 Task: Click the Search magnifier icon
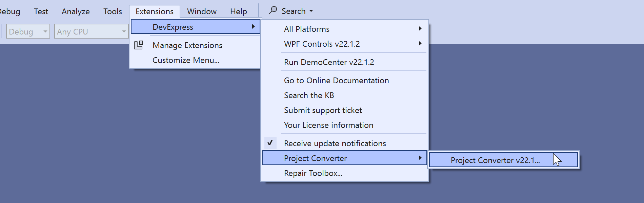coord(273,10)
